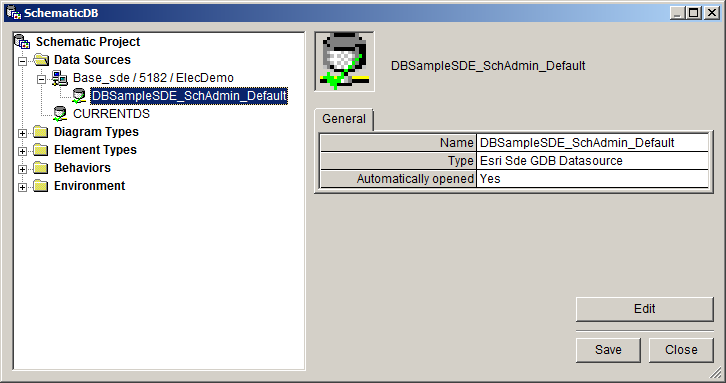Click the DBSampleSDE_SchAdmin_Default datasource icon in tree
The width and height of the screenshot is (726, 383).
click(79, 96)
